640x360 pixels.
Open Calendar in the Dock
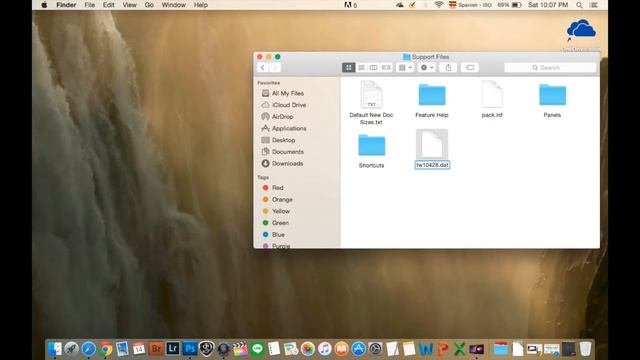139,349
